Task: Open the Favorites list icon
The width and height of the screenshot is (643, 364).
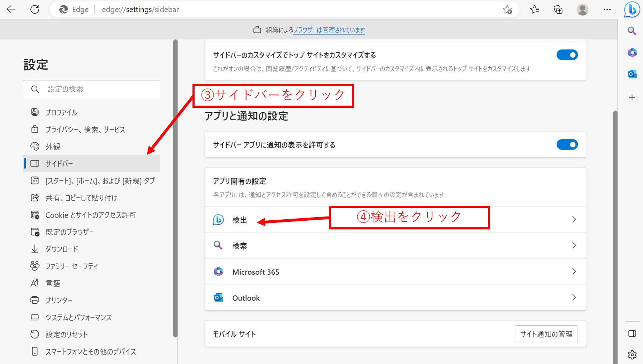Action: [x=534, y=10]
